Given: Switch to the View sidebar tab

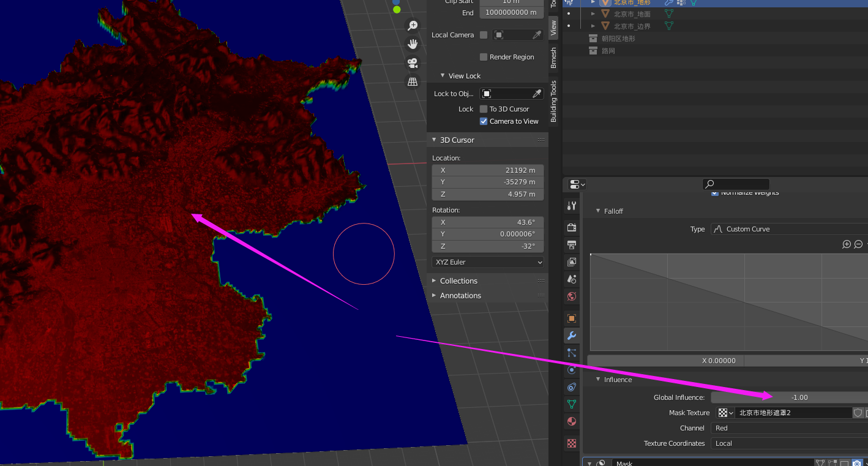Looking at the screenshot, I should point(553,28).
